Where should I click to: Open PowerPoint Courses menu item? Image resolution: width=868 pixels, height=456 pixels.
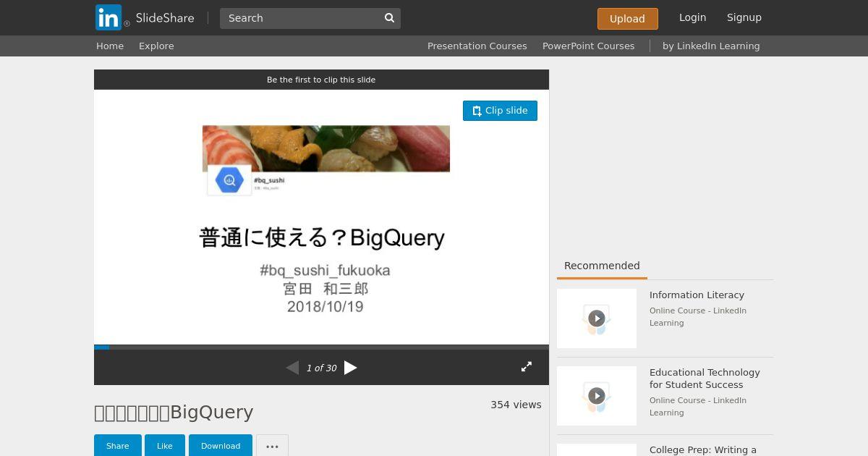coord(588,46)
